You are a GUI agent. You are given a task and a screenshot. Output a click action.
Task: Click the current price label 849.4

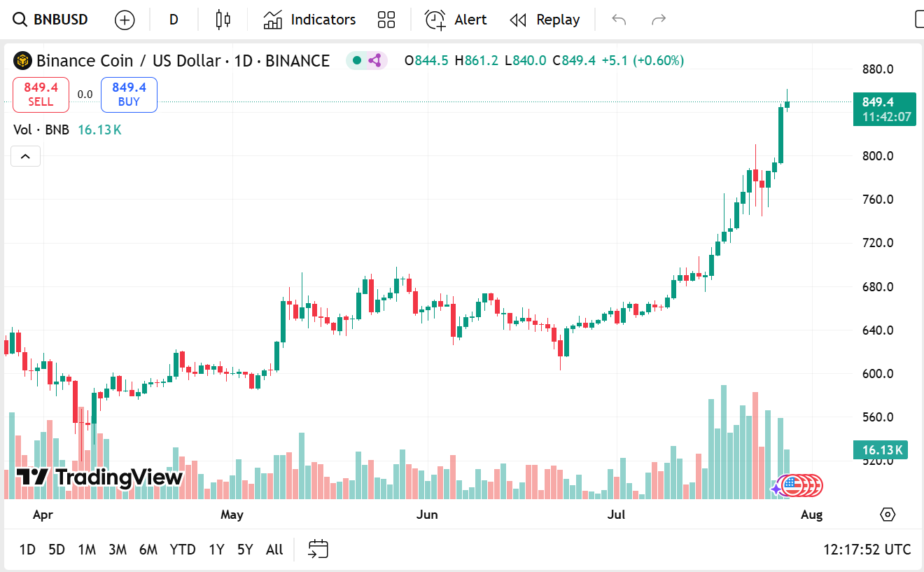coord(883,109)
